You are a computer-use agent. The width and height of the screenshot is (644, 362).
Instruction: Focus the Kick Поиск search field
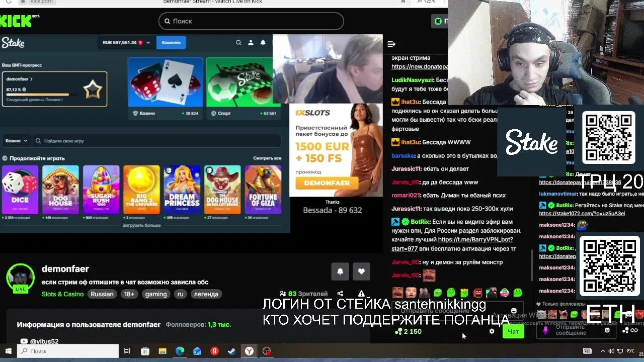[x=251, y=21]
